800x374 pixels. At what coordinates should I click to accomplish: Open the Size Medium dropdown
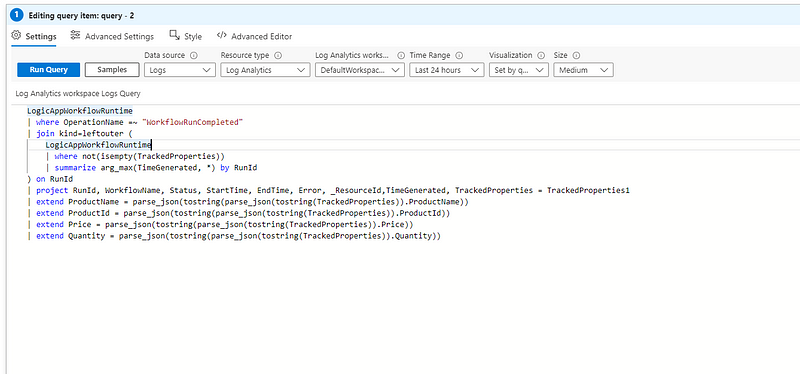point(583,70)
